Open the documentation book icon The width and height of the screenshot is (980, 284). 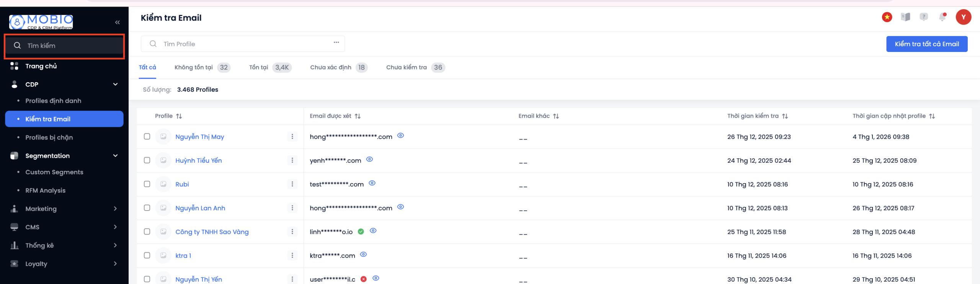pos(905,17)
